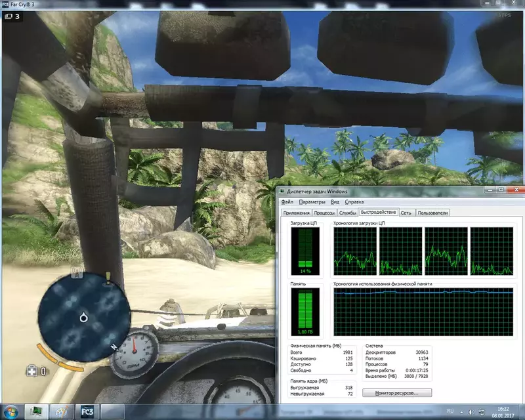Switch to the Сеть tab
Viewport: 525px width, 420px height.
click(x=406, y=213)
